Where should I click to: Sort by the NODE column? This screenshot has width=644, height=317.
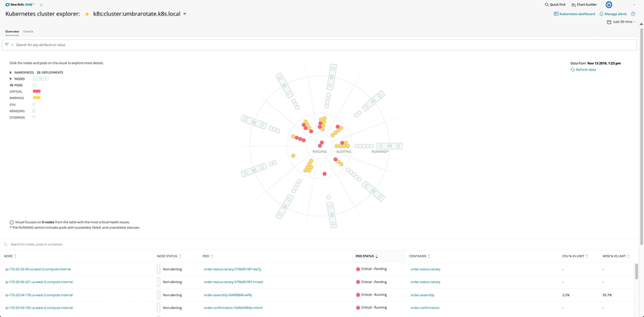10,256
